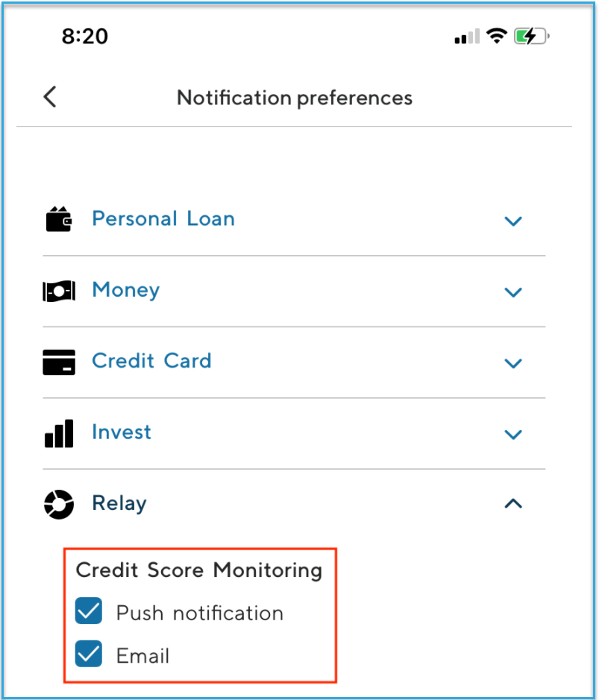This screenshot has width=602, height=700.
Task: Expand the Money section chevron
Action: [x=513, y=291]
